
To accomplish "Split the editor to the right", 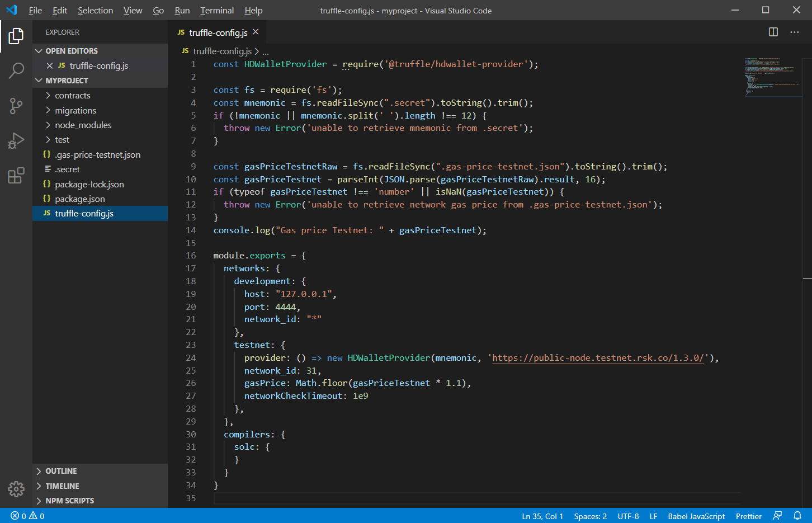I will 773,32.
